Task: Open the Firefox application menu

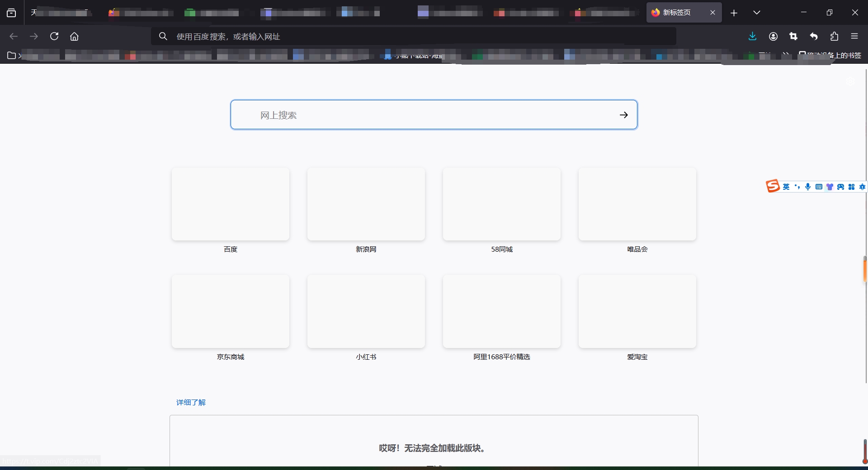Action: pos(854,36)
